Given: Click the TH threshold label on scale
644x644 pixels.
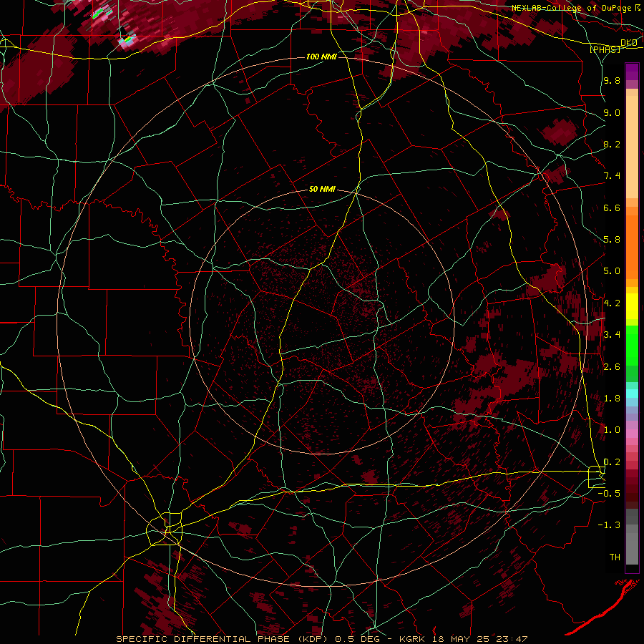Looking at the screenshot, I should pyautogui.click(x=615, y=557).
